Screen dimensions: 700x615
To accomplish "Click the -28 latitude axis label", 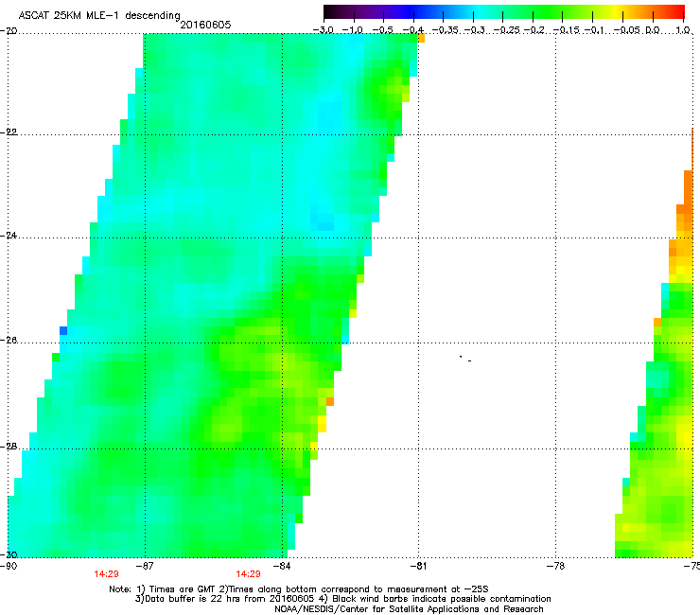I will point(9,447).
